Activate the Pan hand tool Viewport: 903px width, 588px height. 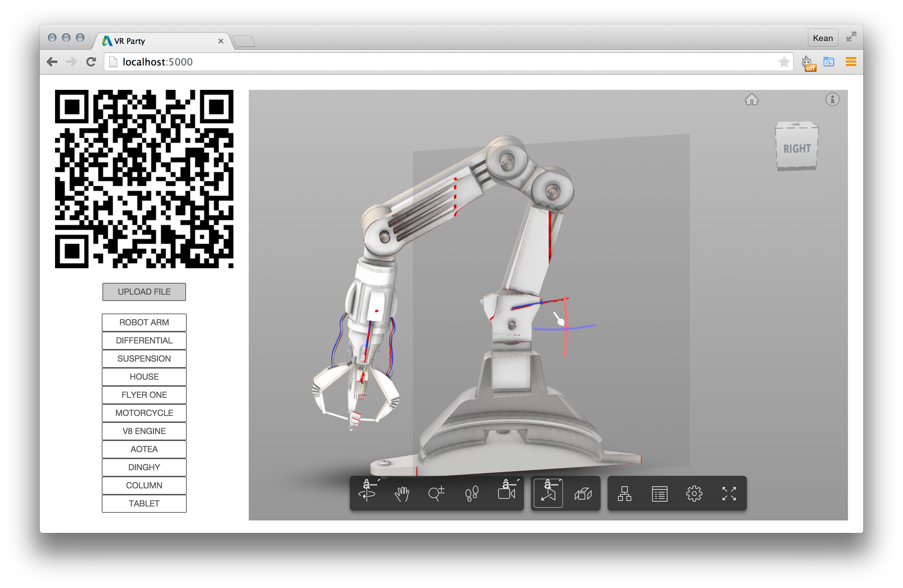tap(402, 494)
